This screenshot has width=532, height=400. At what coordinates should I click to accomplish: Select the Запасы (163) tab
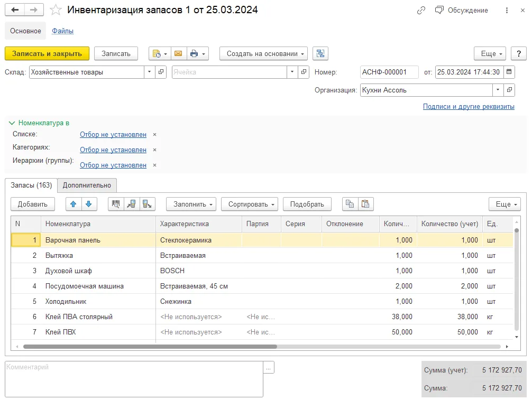pos(31,185)
